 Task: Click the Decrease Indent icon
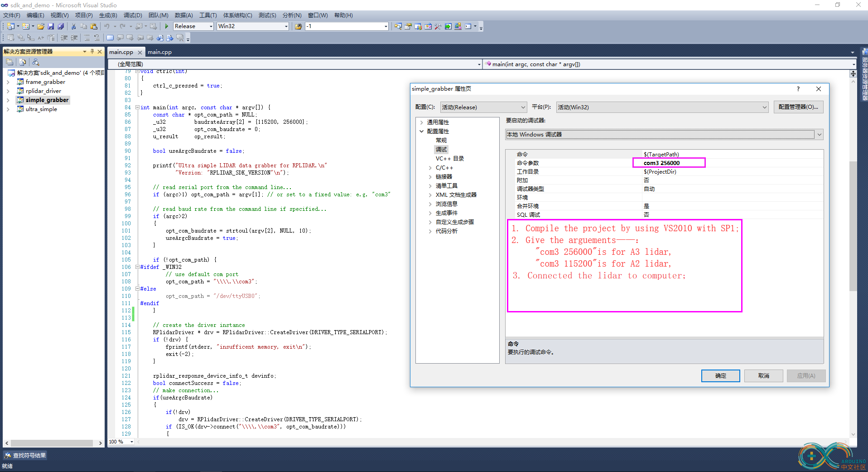coord(64,38)
